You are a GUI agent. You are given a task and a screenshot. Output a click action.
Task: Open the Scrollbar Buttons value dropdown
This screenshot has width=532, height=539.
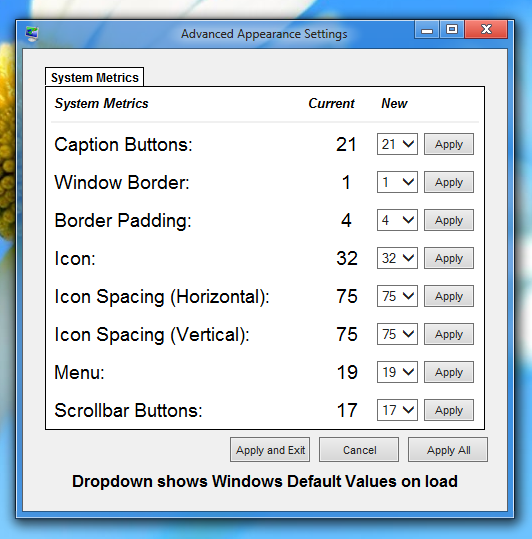(x=397, y=410)
